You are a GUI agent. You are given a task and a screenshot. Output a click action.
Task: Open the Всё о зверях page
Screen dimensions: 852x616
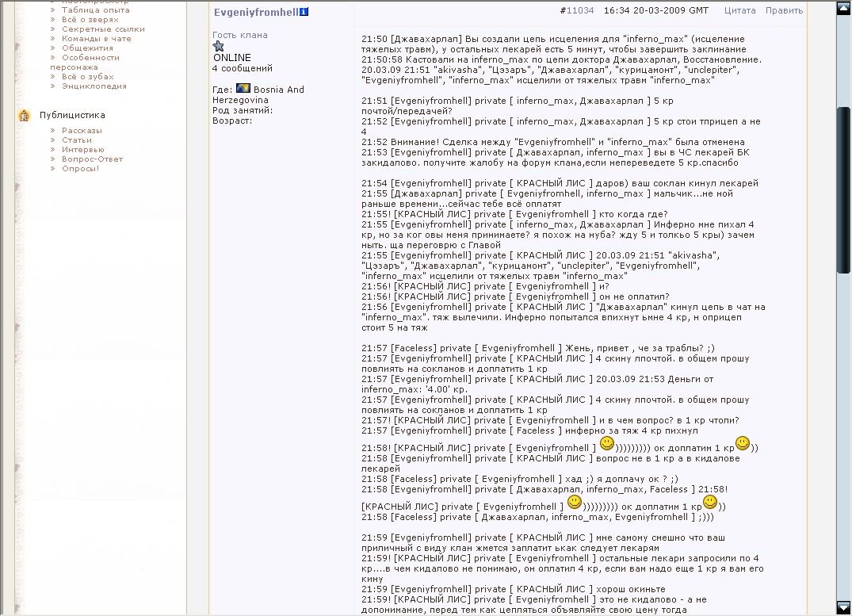(x=90, y=20)
